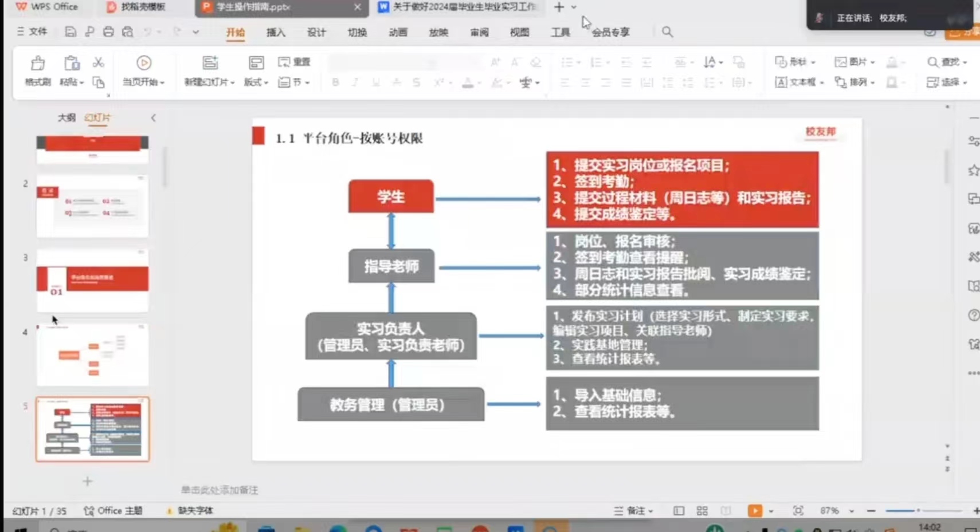The height and width of the screenshot is (532, 980).
Task: Click the Print icon in quick toolbar
Action: click(108, 32)
